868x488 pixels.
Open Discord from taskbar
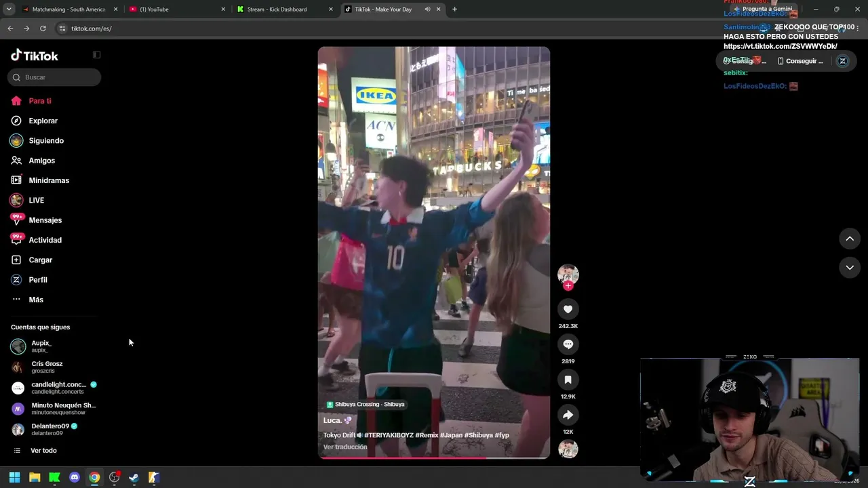(x=75, y=477)
